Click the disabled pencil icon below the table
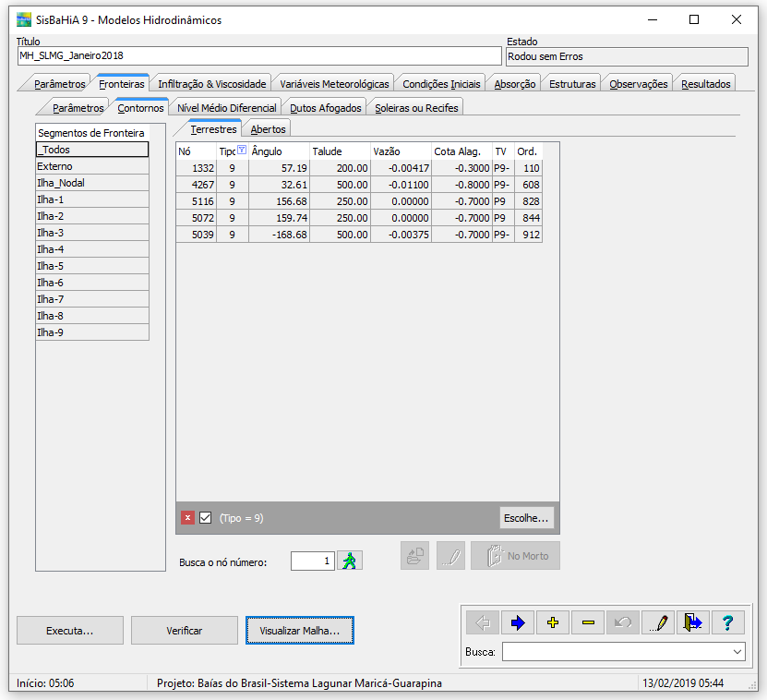767x700 pixels. pyautogui.click(x=451, y=556)
